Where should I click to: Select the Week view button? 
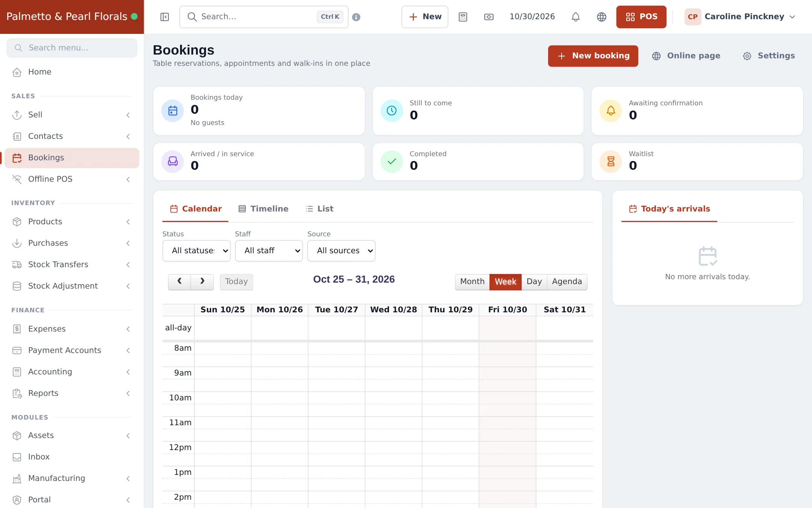click(x=505, y=281)
